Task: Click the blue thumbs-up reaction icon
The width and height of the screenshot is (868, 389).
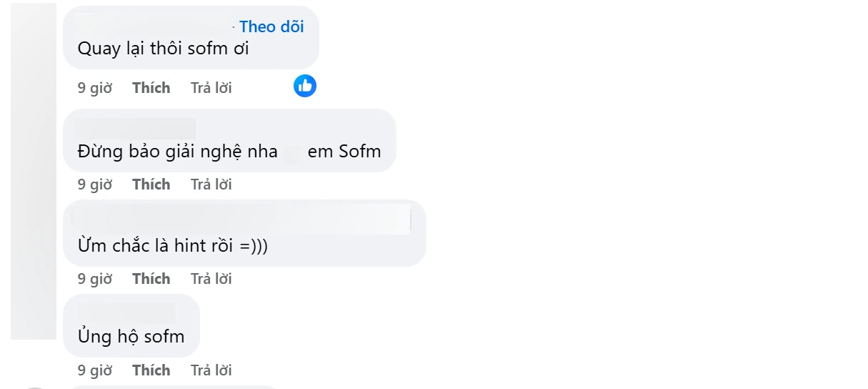Action: pos(305,87)
